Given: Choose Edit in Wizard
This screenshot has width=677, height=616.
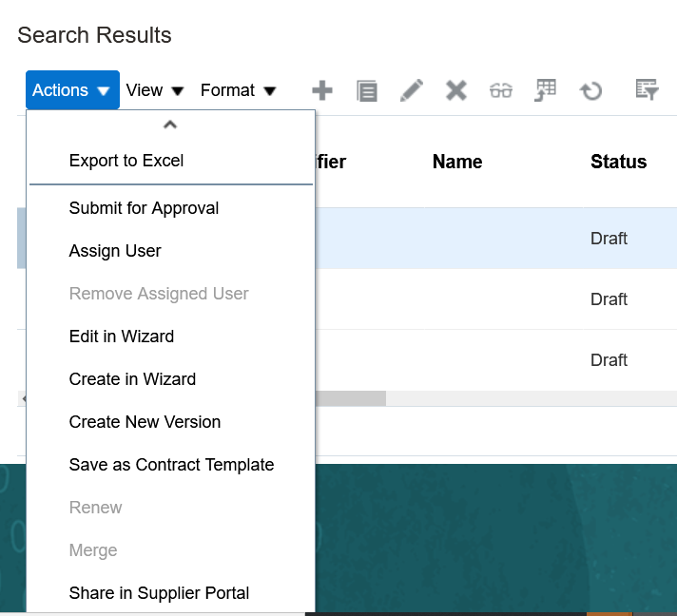Looking at the screenshot, I should click(x=122, y=337).
